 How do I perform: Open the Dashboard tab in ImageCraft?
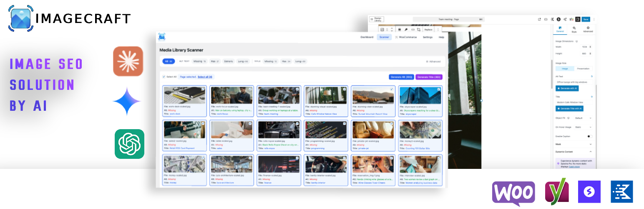pos(367,37)
